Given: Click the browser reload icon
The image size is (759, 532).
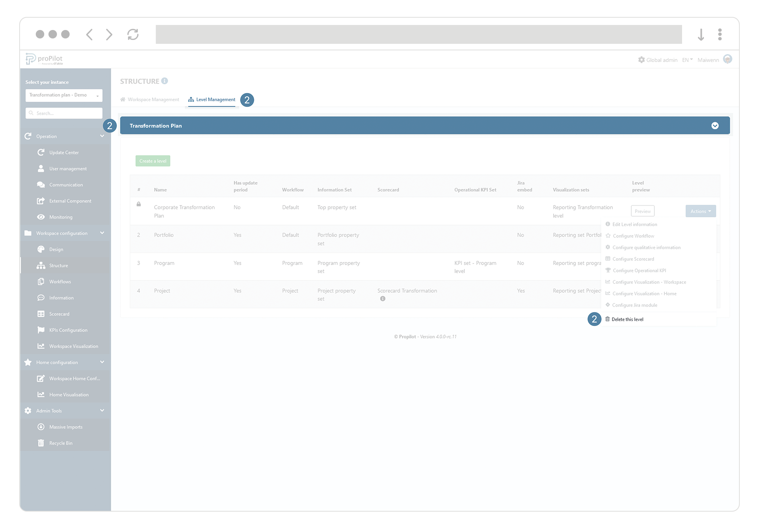Looking at the screenshot, I should [x=133, y=35].
